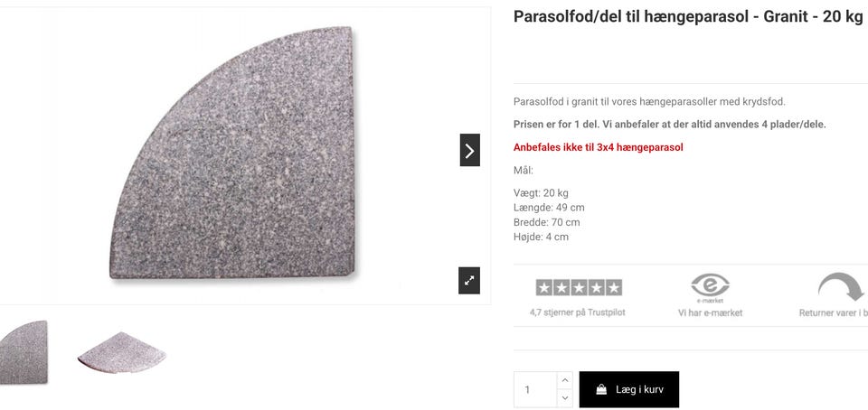Image resolution: width=868 pixels, height=410 pixels.
Task: Click the five-star Trustpilot rating graphic
Action: click(579, 287)
